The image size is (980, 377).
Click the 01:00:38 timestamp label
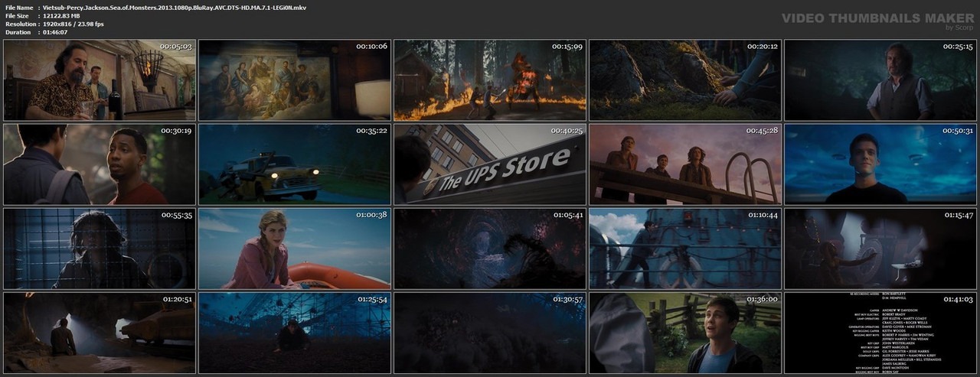click(371, 215)
